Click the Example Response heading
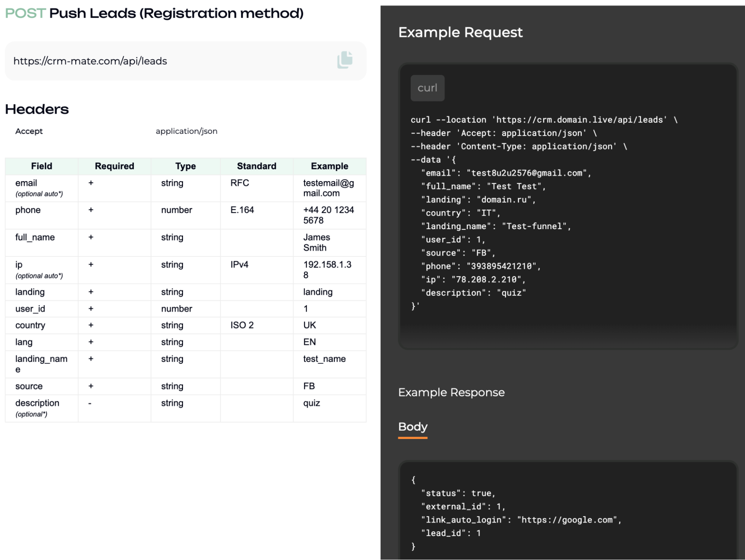This screenshot has width=745, height=560. coord(451,392)
